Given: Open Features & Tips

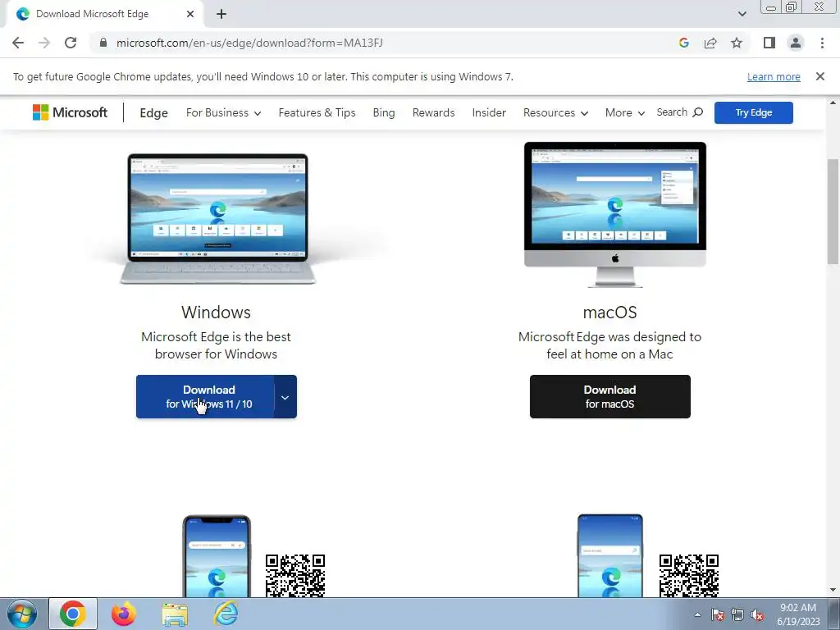Looking at the screenshot, I should tap(317, 112).
